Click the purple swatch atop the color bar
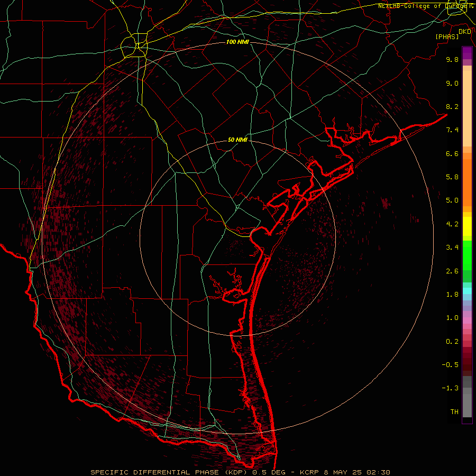The width and height of the screenshot is (476, 476). point(467,53)
